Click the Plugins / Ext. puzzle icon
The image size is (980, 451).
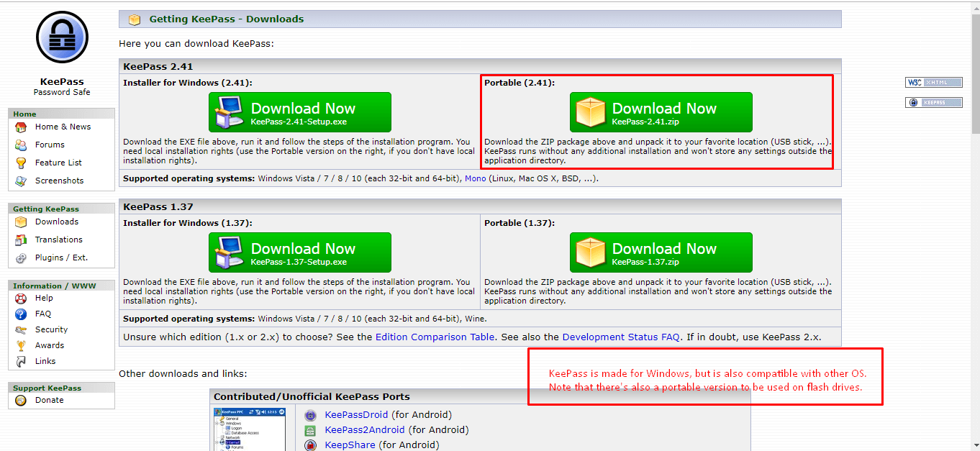point(21,258)
